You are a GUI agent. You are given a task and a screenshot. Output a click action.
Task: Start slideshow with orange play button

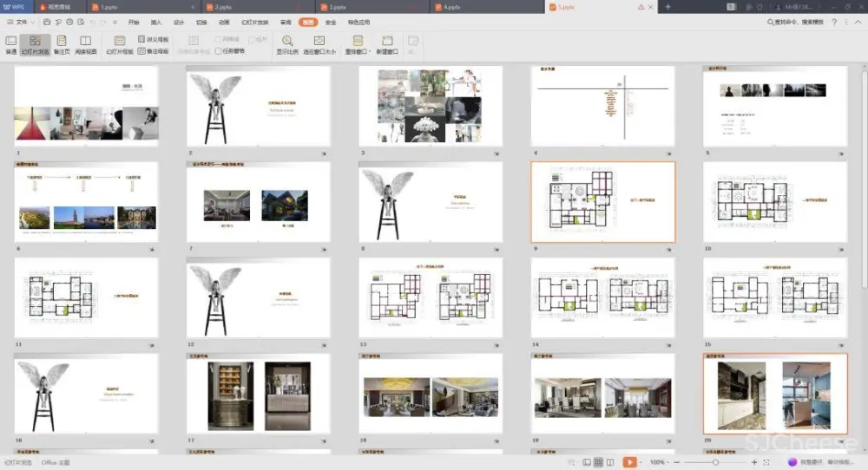pyautogui.click(x=629, y=462)
